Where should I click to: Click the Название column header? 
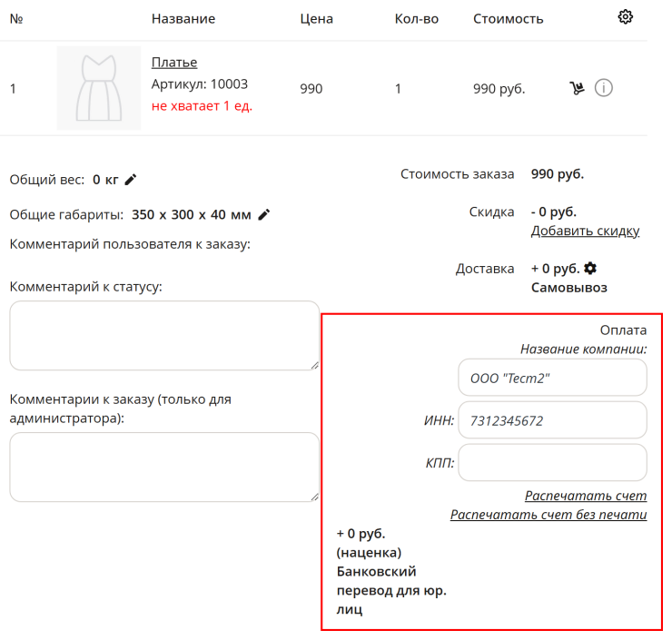point(183,19)
